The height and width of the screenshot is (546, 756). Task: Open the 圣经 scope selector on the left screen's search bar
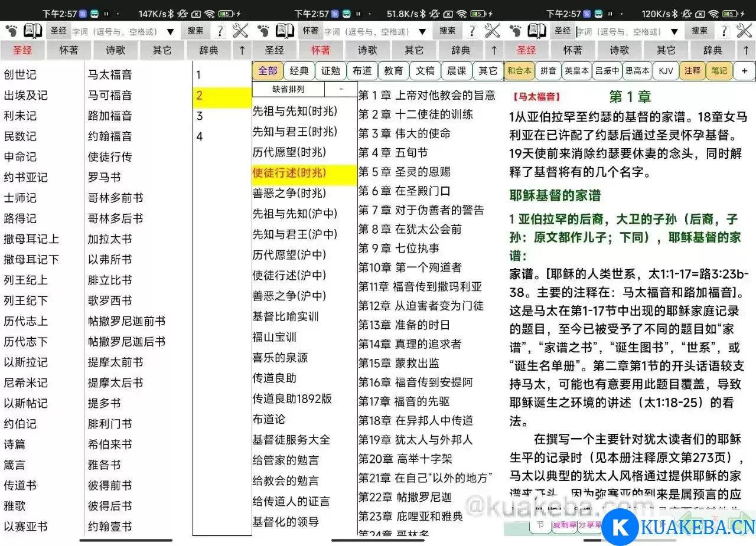click(x=58, y=31)
